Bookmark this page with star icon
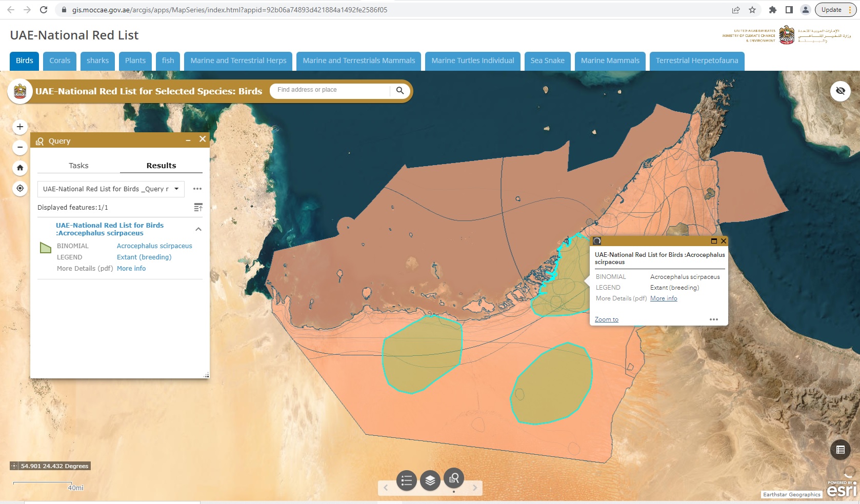Image resolution: width=860 pixels, height=504 pixels. [752, 10]
